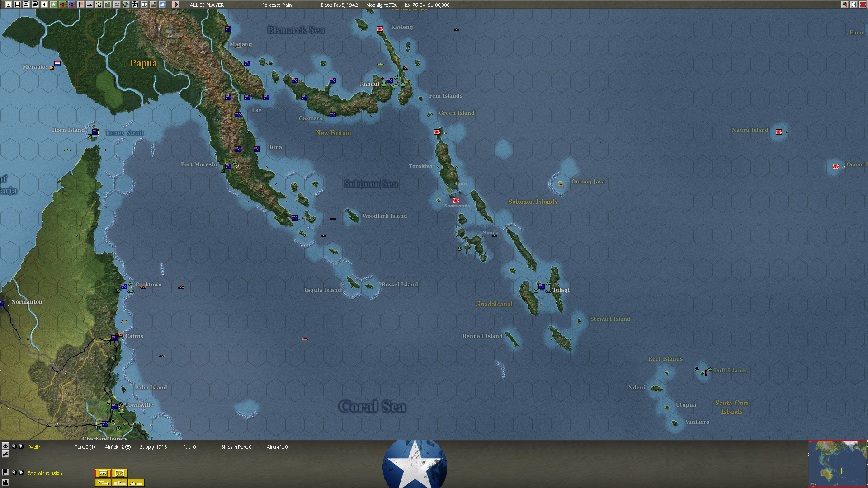Click the 'Forecast: Rain' text
Viewport: 868px width, 488px height.
(x=277, y=5)
